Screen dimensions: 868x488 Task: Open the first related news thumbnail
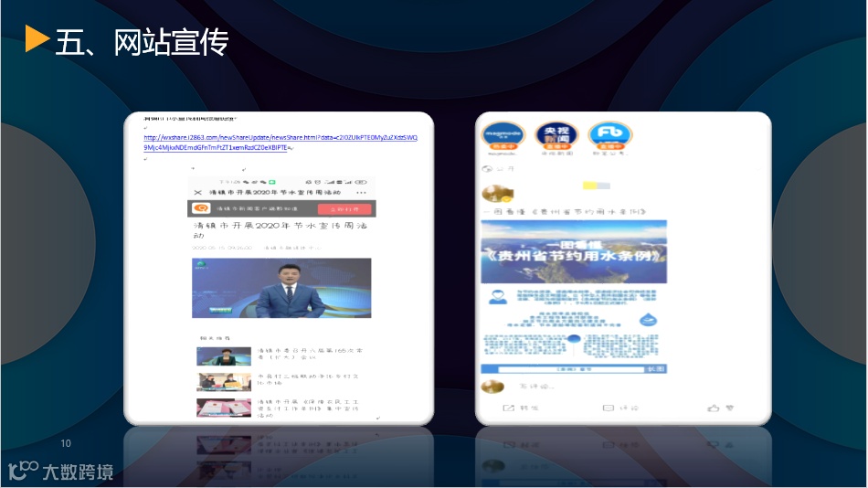click(224, 356)
